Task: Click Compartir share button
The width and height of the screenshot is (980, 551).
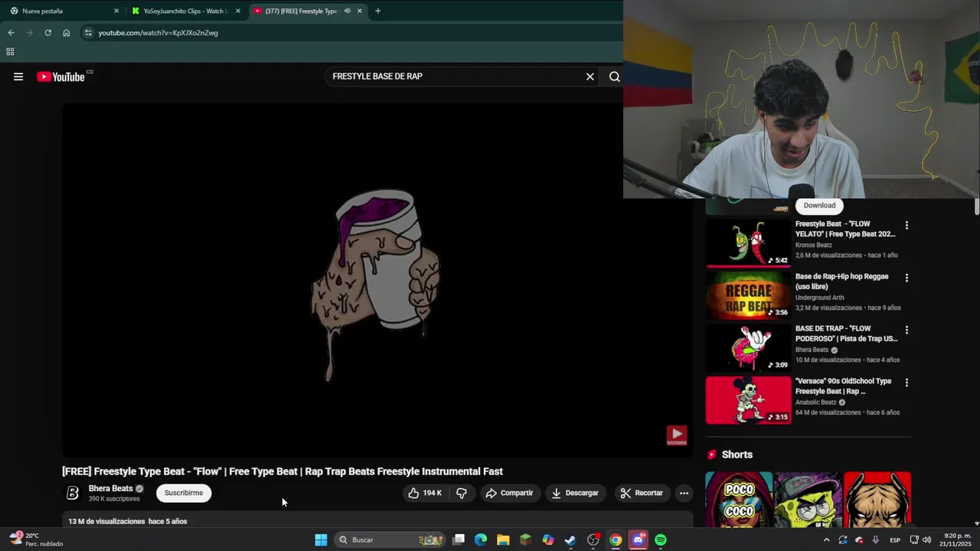Action: (509, 493)
